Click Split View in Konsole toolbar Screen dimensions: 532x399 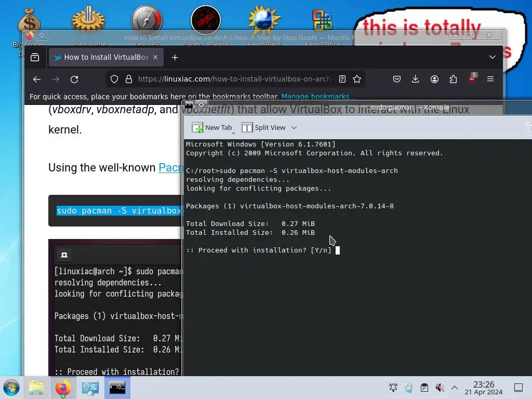[x=263, y=128]
